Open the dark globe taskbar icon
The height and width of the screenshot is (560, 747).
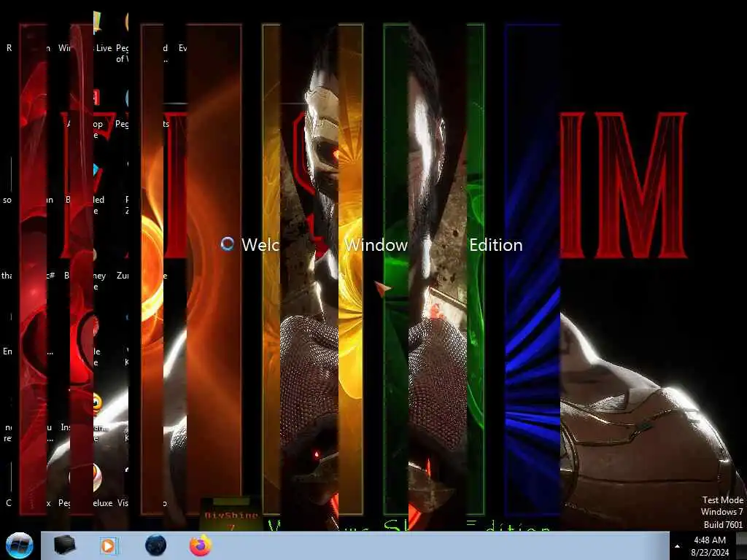click(156, 545)
